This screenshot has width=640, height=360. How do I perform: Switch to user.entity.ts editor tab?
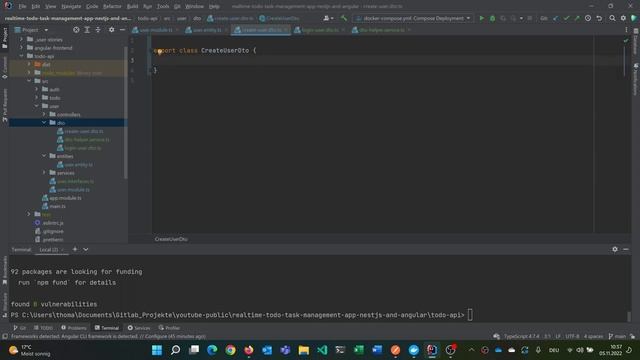[207, 30]
